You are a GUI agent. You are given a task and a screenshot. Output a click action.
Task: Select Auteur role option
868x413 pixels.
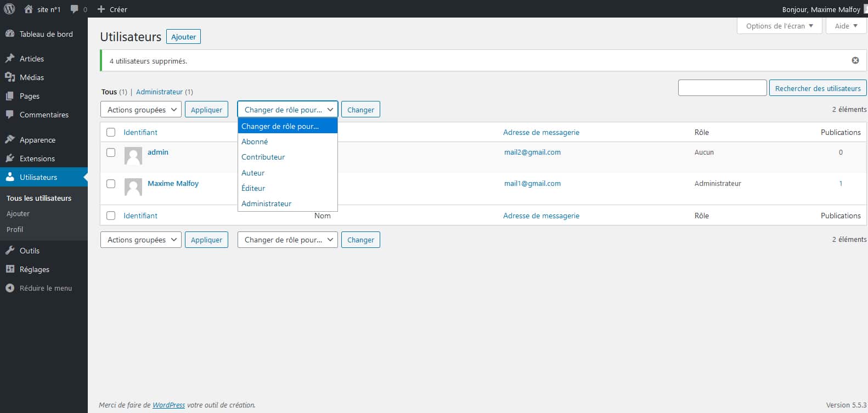[x=288, y=173]
